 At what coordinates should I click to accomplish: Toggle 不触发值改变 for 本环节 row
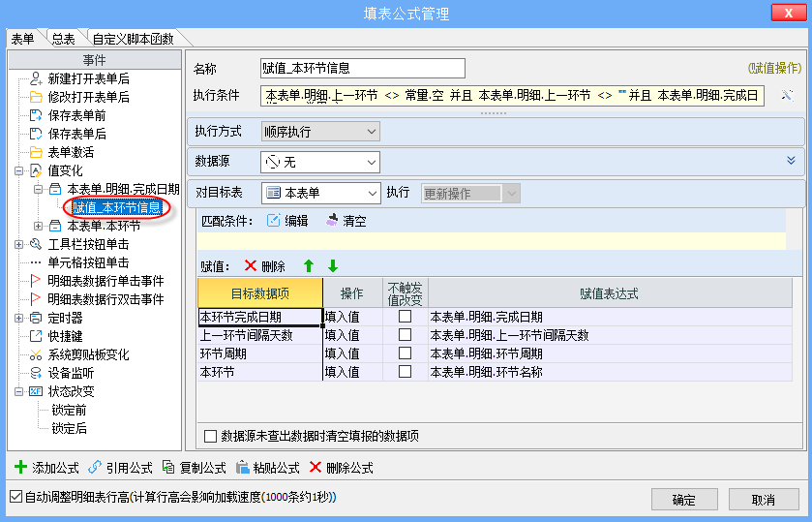click(405, 372)
